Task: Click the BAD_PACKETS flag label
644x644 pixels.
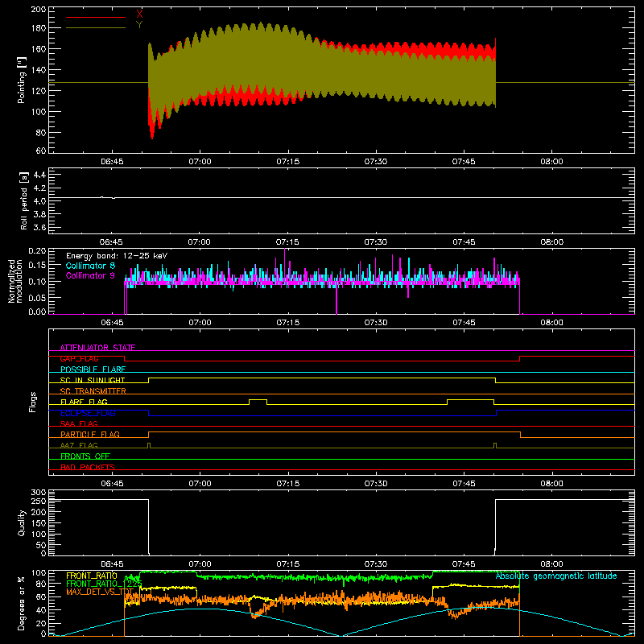Action: pos(88,467)
